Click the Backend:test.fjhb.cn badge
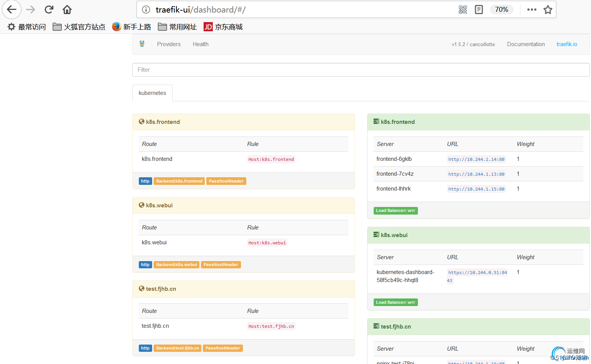The height and width of the screenshot is (364, 591). tap(177, 348)
